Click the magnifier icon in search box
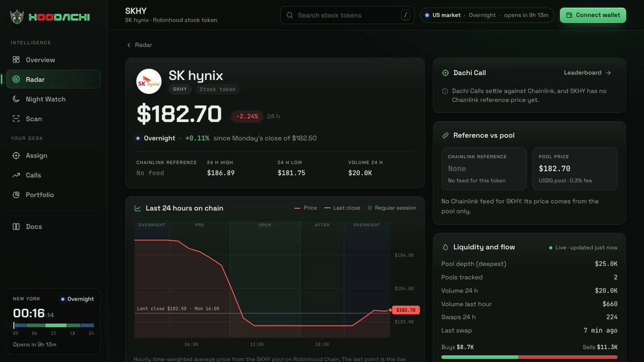This screenshot has width=644, height=362. [x=290, y=15]
